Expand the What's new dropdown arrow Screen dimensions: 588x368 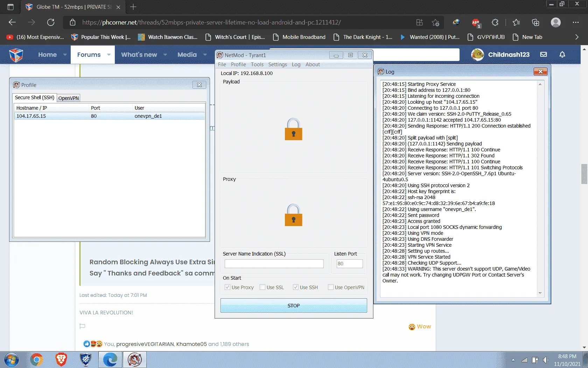click(165, 55)
